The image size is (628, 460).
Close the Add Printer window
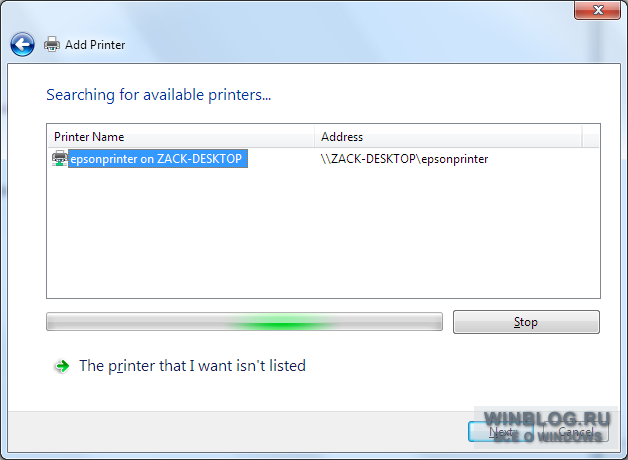[x=597, y=10]
